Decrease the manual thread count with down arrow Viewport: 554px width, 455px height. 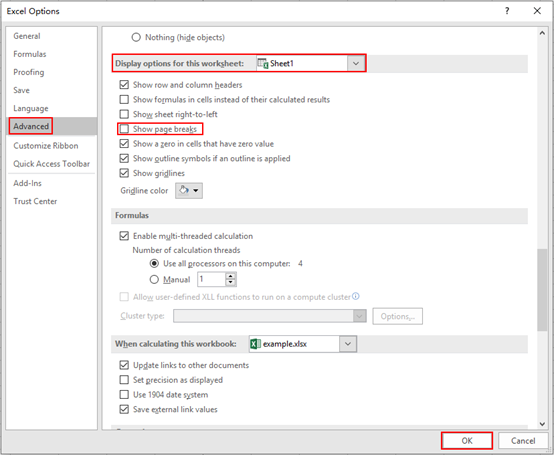tap(231, 282)
